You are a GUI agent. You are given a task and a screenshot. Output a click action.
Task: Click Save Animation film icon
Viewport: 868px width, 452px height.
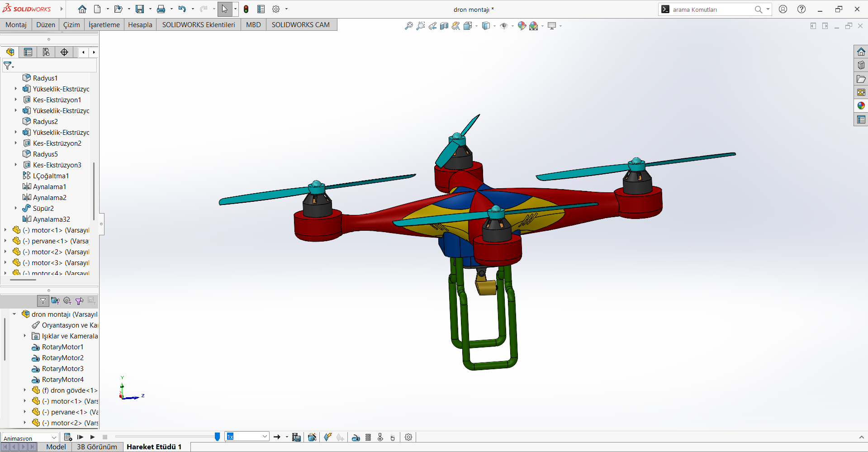click(x=297, y=437)
